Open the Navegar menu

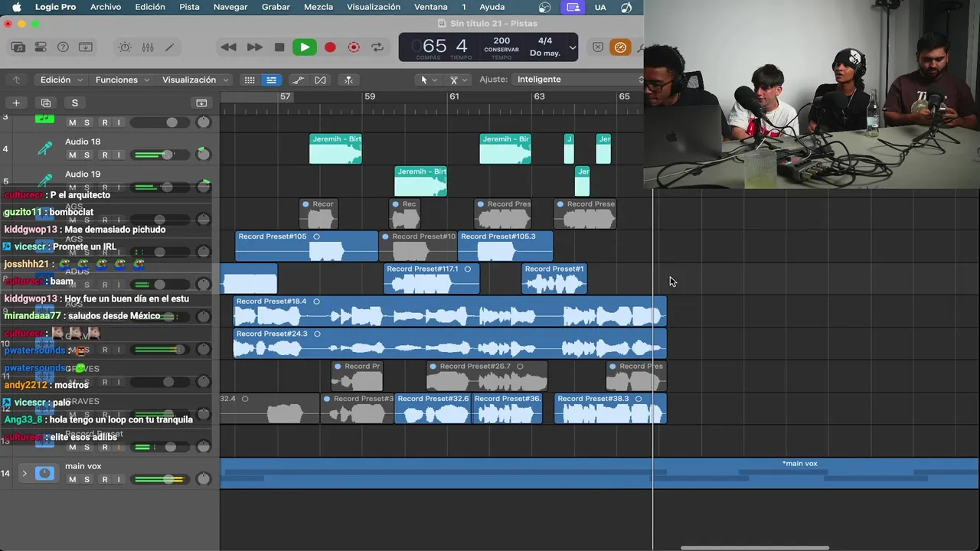pyautogui.click(x=230, y=7)
